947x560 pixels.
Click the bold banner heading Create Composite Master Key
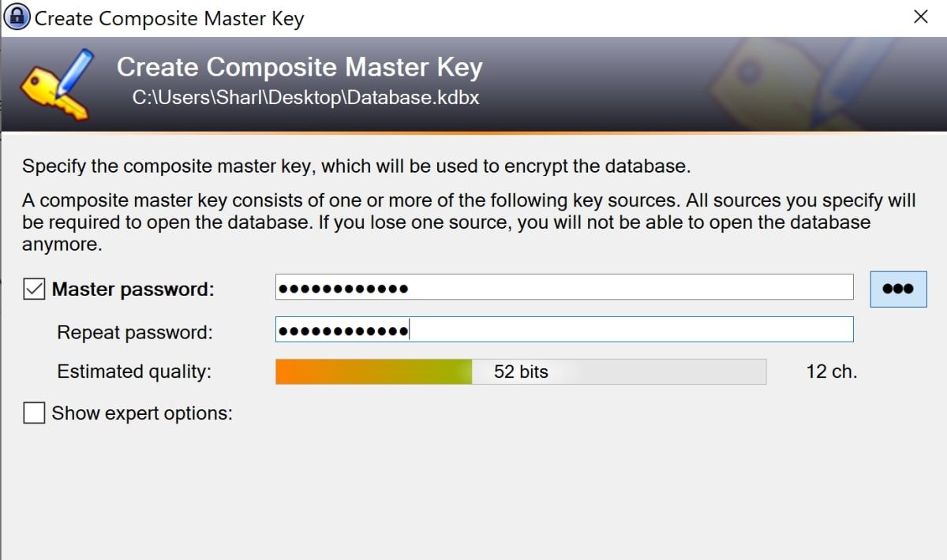(299, 67)
